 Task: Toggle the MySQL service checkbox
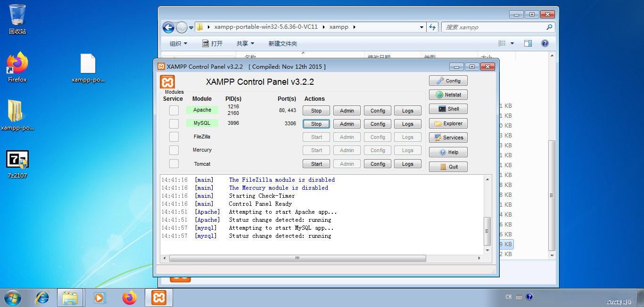click(174, 123)
